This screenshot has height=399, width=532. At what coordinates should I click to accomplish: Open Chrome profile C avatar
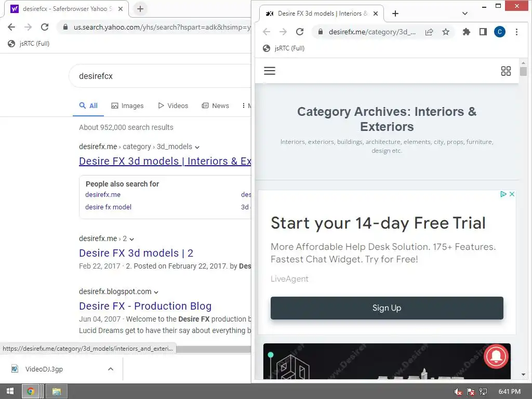click(x=500, y=32)
